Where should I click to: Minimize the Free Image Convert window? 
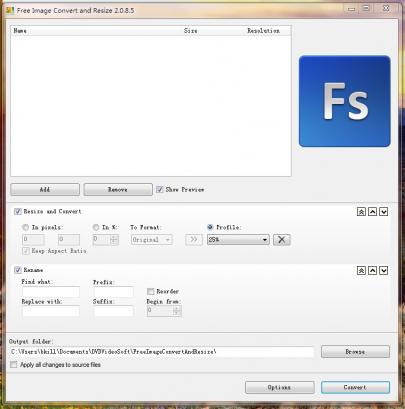[x=351, y=9]
